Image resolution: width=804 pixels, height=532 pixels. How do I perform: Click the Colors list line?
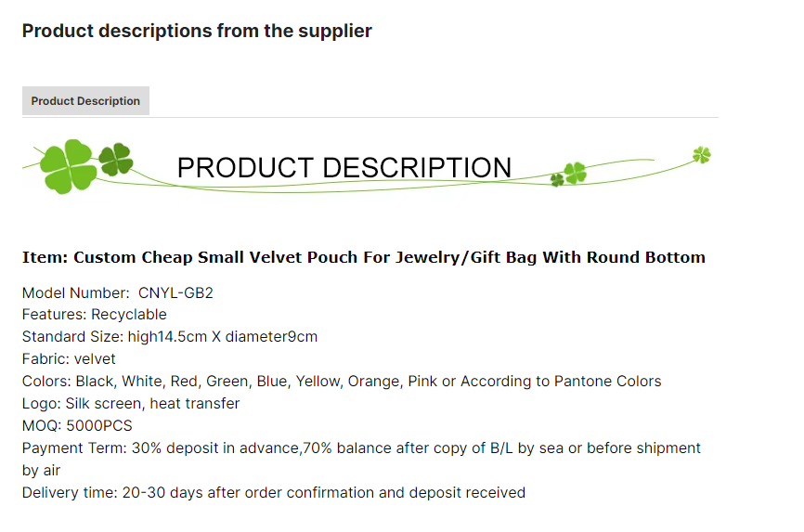342,382
